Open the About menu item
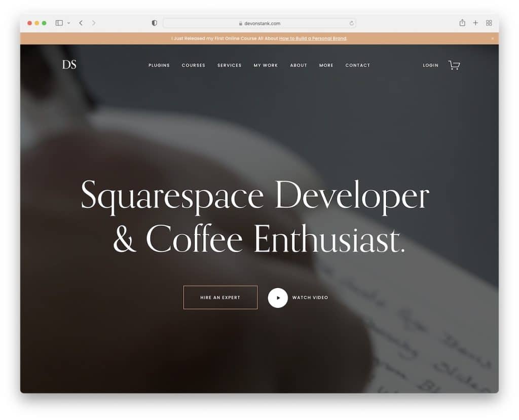The height and width of the screenshot is (420, 519). [x=299, y=65]
